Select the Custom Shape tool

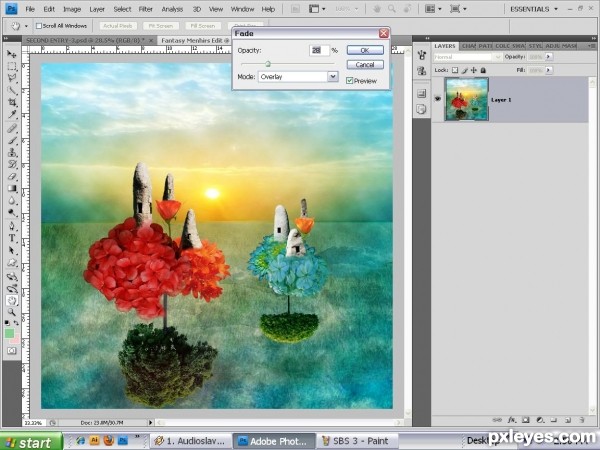(x=12, y=262)
